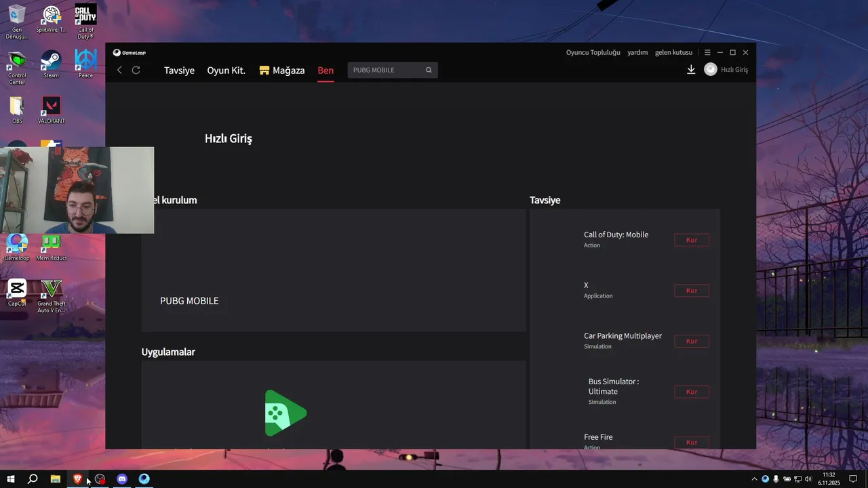
Task: Switch to the Mağaza tab
Action: pyautogui.click(x=282, y=70)
